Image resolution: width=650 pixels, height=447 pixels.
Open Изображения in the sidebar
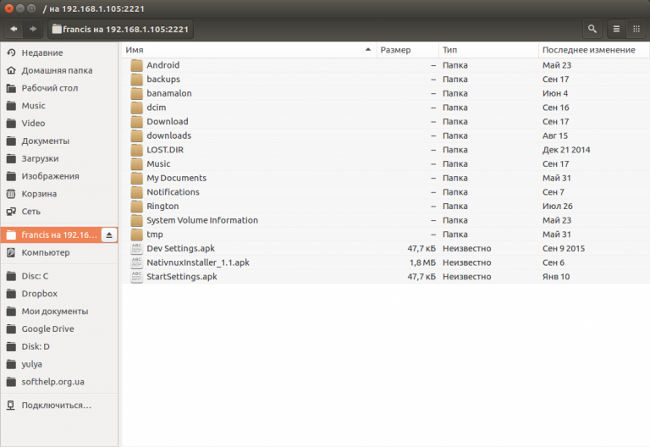point(59,176)
